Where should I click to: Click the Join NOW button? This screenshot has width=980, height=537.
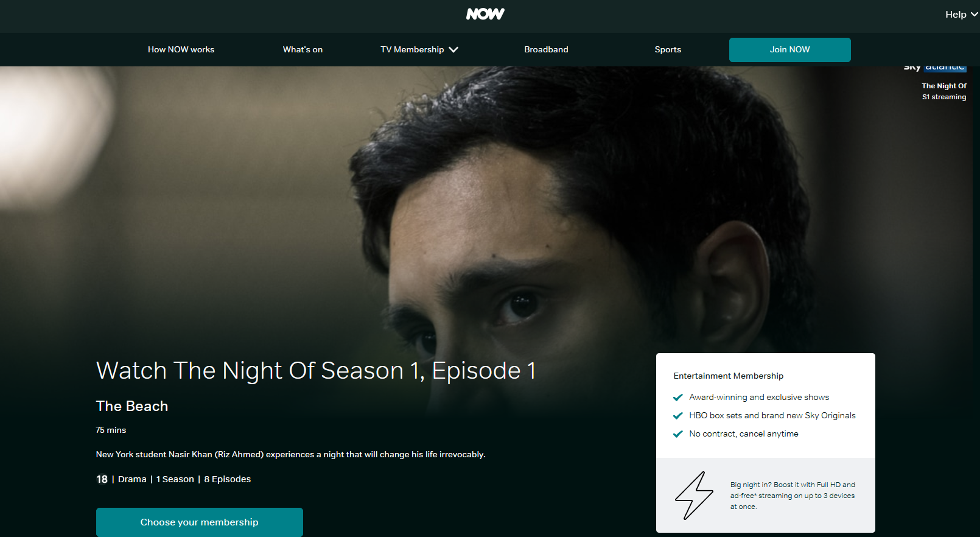point(789,49)
